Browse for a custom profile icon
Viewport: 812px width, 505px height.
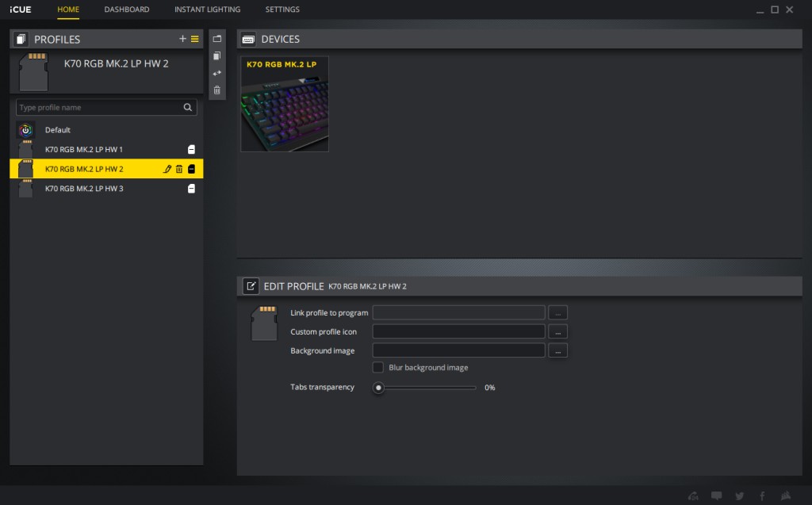pyautogui.click(x=557, y=331)
